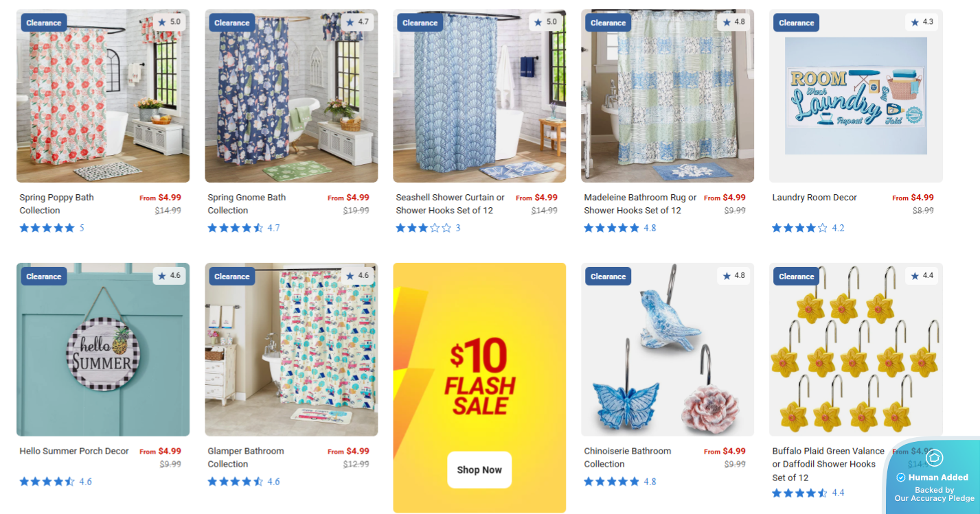
Task: Click the Clearance tag on Seashell Shower Curtain
Action: coord(420,23)
